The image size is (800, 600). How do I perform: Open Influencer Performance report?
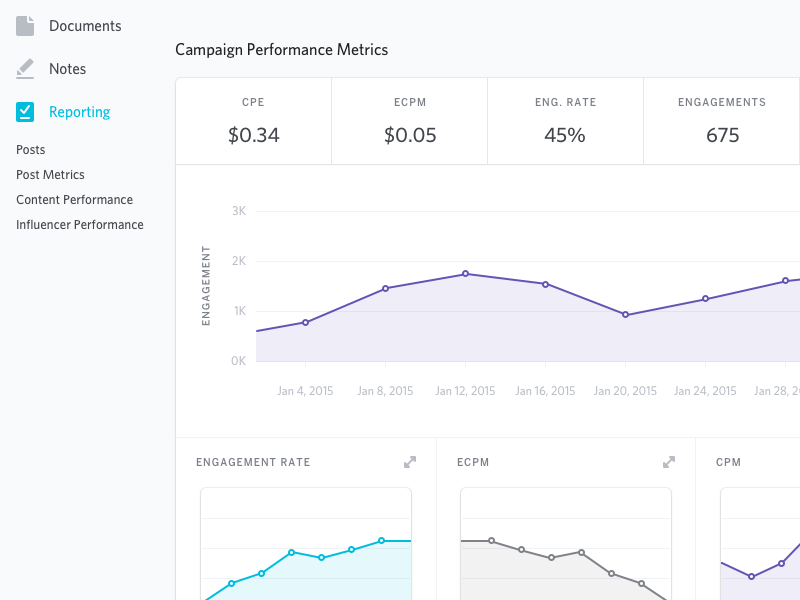point(80,225)
